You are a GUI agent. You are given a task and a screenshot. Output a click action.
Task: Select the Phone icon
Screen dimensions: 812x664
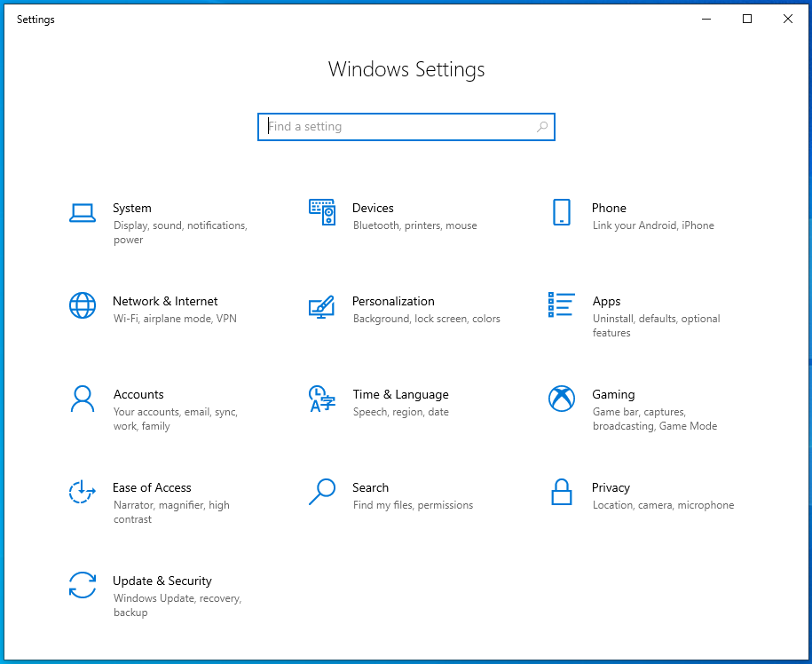pos(562,212)
